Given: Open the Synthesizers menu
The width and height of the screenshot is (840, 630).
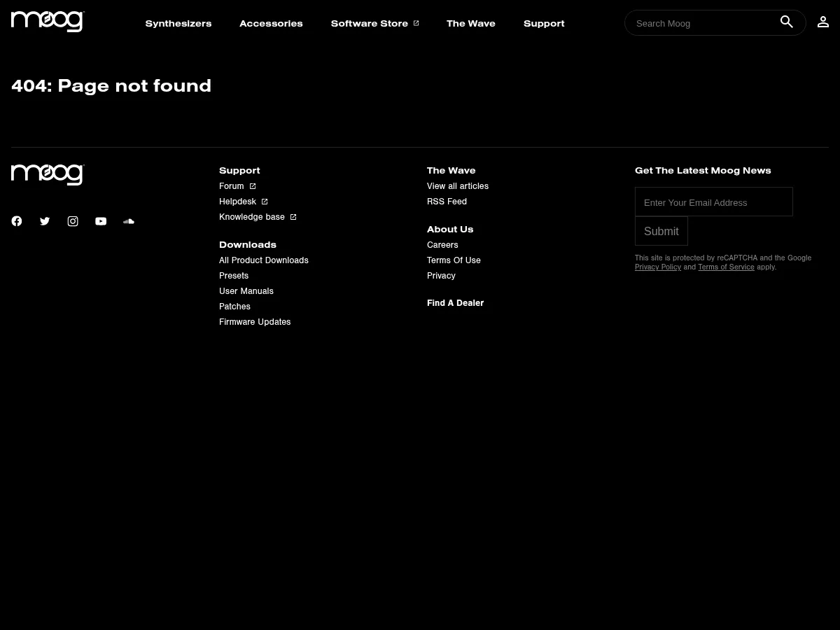Looking at the screenshot, I should point(178,23).
